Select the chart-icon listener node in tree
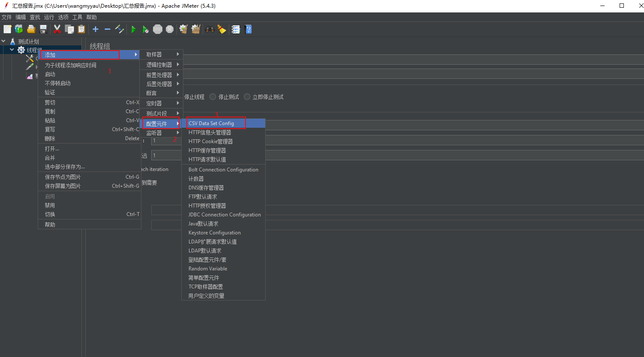This screenshot has width=644, height=357. point(30,76)
